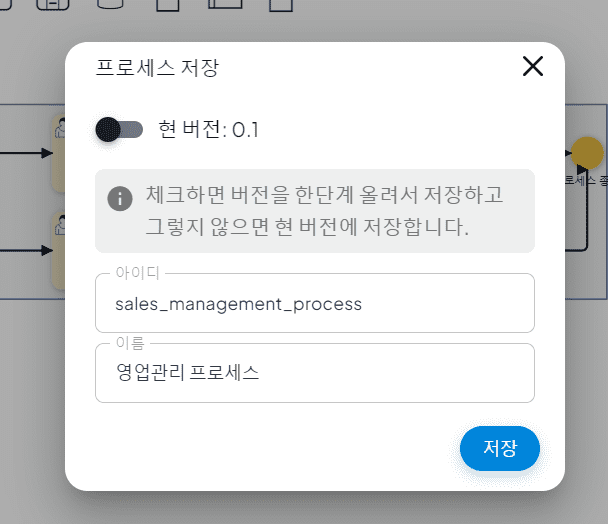Click the lower user task person icon

tap(60, 225)
